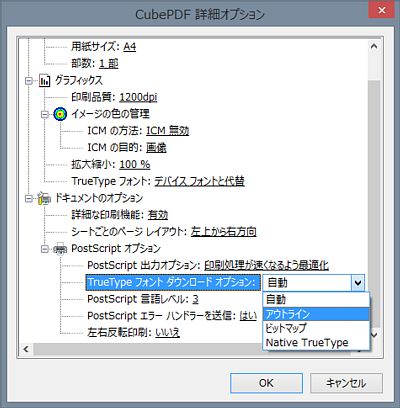Click the イメージの色の管理 color wheel icon
The width and height of the screenshot is (400, 408).
(60, 114)
